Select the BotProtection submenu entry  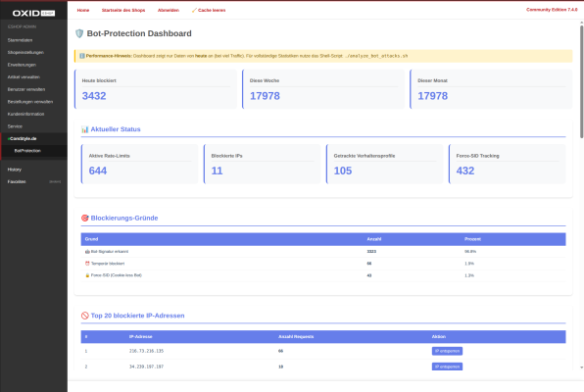tap(27, 151)
